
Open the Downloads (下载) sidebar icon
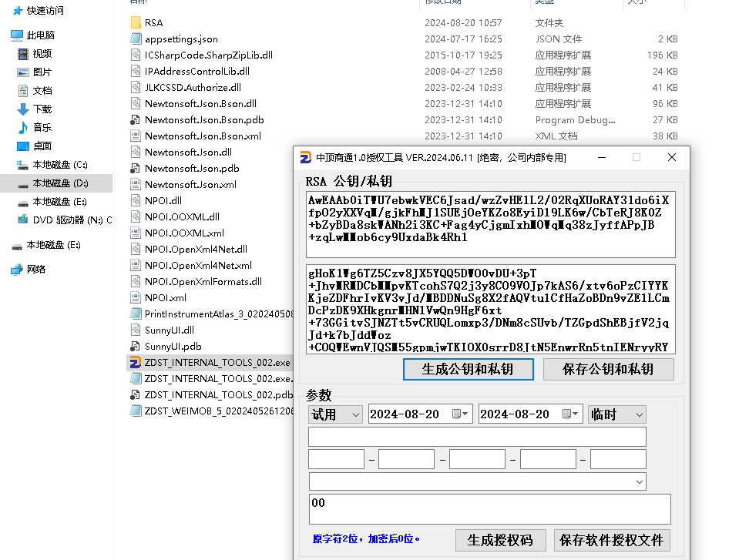click(23, 109)
